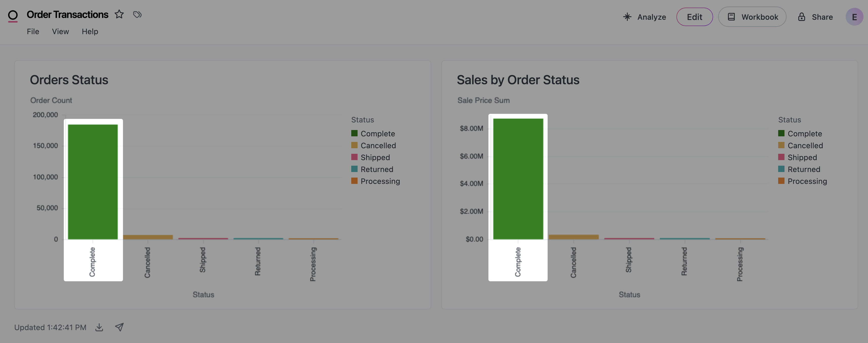The width and height of the screenshot is (868, 343).
Task: Click the tags icon beside title
Action: click(137, 14)
